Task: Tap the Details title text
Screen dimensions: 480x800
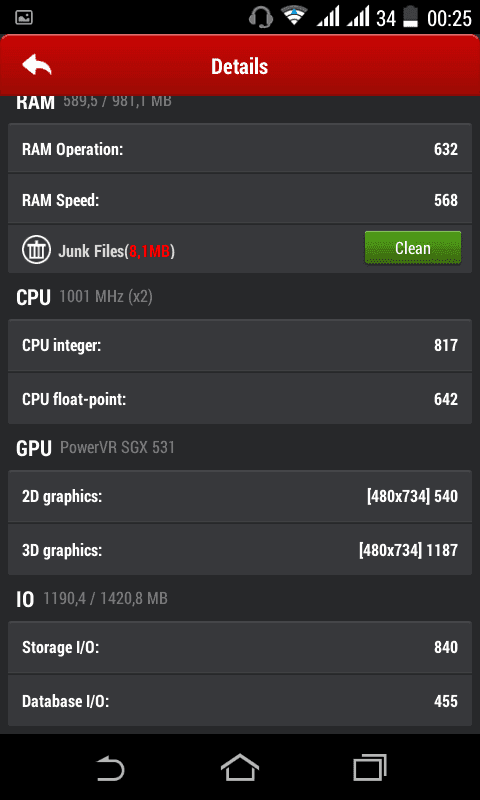Action: [240, 66]
